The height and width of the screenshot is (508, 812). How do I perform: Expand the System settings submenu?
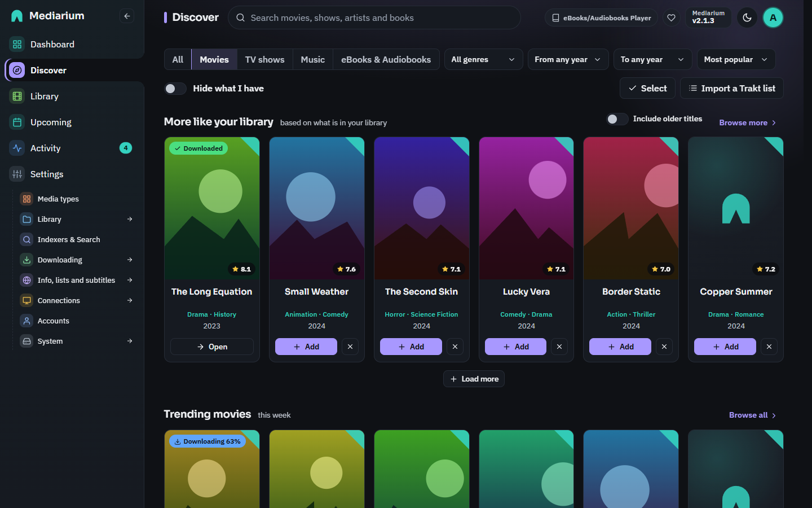pos(130,341)
